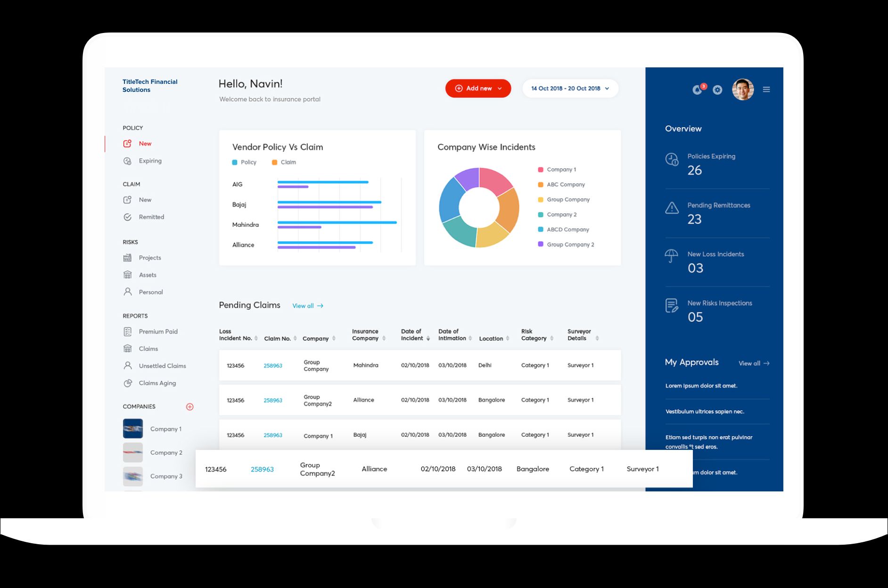Viewport: 888px width, 588px height.
Task: Click the add company plus icon
Action: point(190,407)
